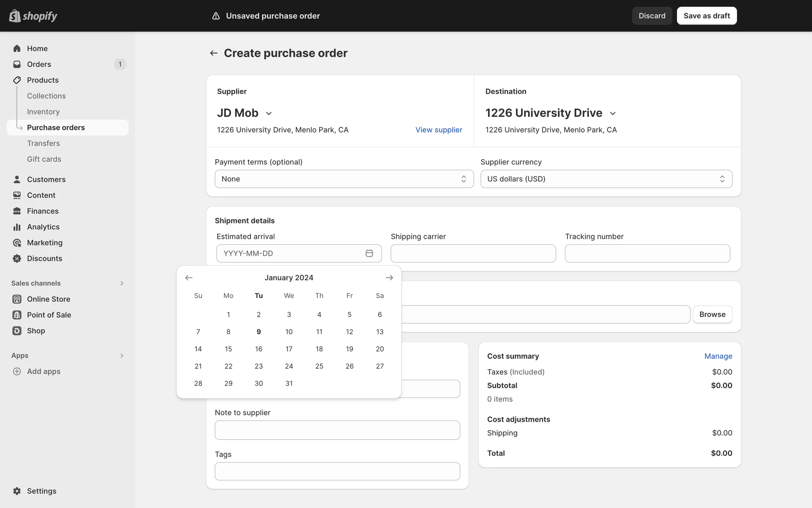The height and width of the screenshot is (508, 812).
Task: Open the Point of Sale channel
Action: point(49,315)
